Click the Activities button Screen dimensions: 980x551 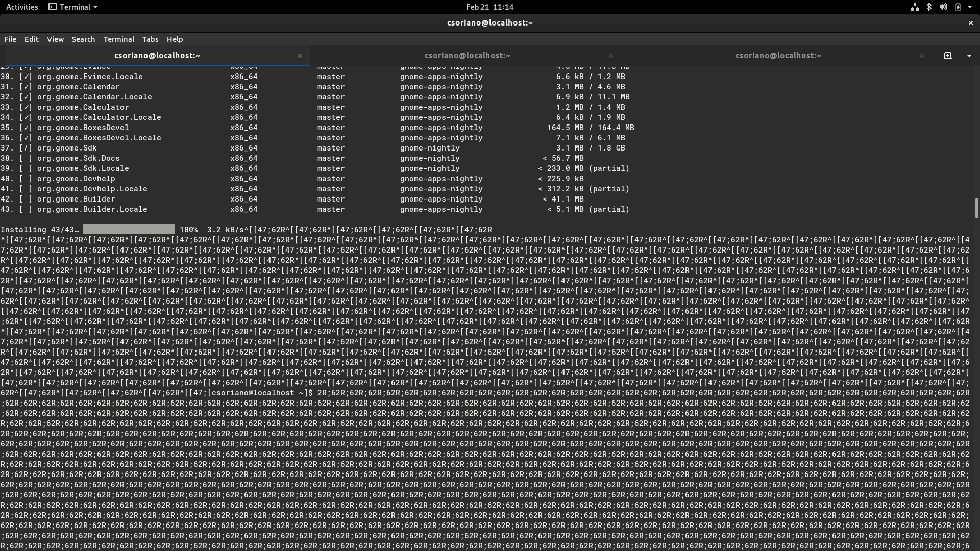pos(22,7)
